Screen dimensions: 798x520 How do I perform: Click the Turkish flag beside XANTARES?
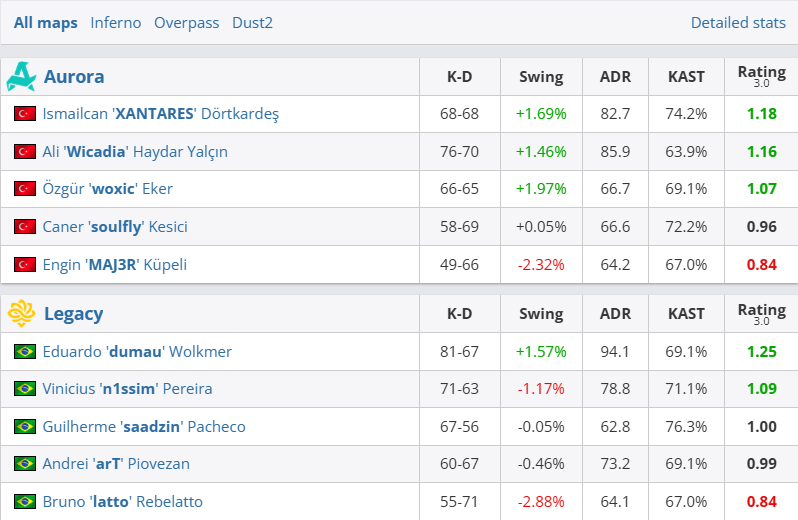click(25, 114)
